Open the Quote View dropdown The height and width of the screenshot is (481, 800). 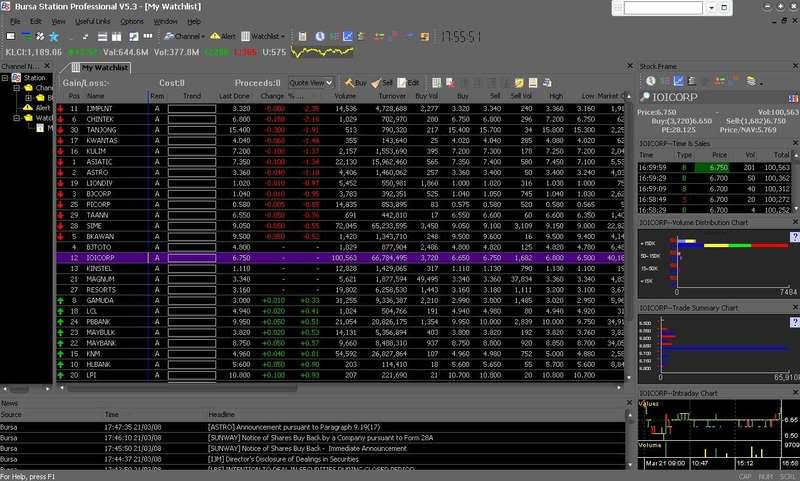(311, 83)
